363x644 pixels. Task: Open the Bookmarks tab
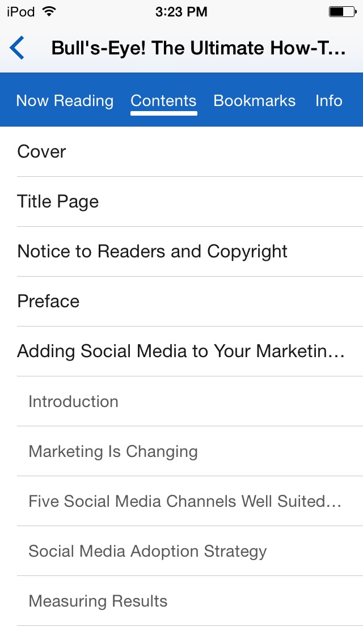(x=254, y=101)
